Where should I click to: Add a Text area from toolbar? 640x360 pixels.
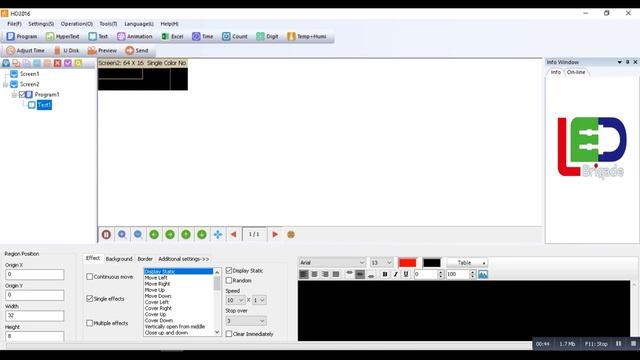coord(98,36)
